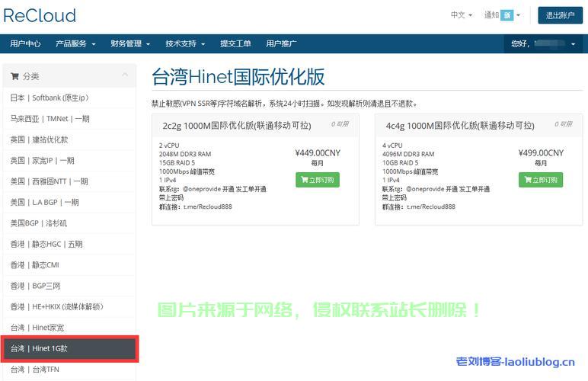Select 香港 | HE+HKIX (流媒体解锁) category

[x=69, y=307]
